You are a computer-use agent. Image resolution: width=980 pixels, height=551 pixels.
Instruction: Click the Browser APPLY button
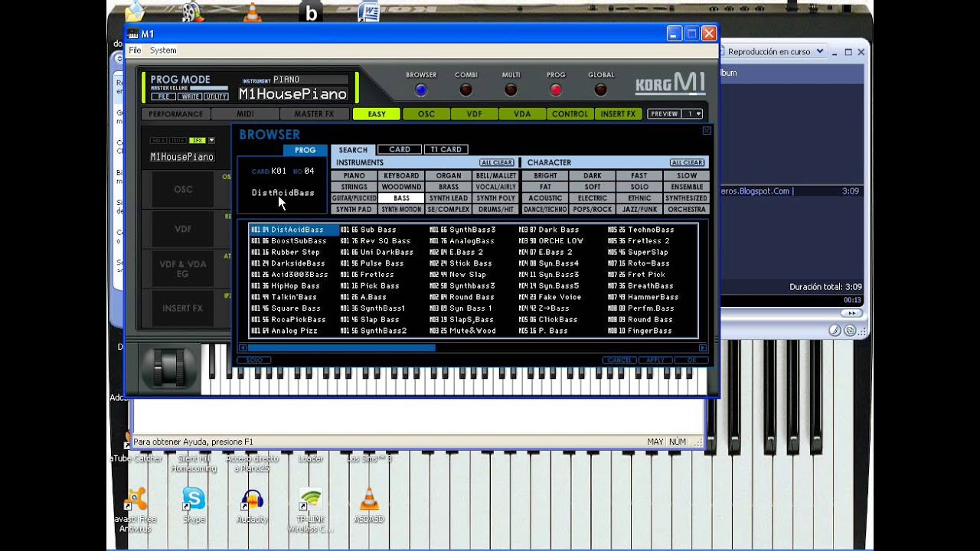(x=655, y=360)
